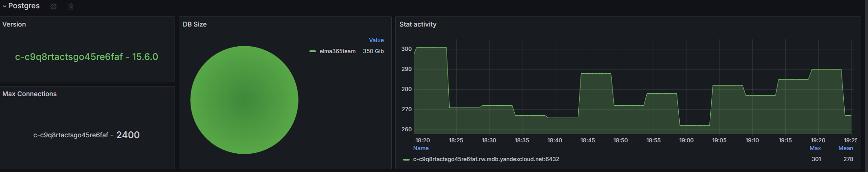Open Postgres row settings gear
This screenshot has height=172, width=868.
pos(53,6)
